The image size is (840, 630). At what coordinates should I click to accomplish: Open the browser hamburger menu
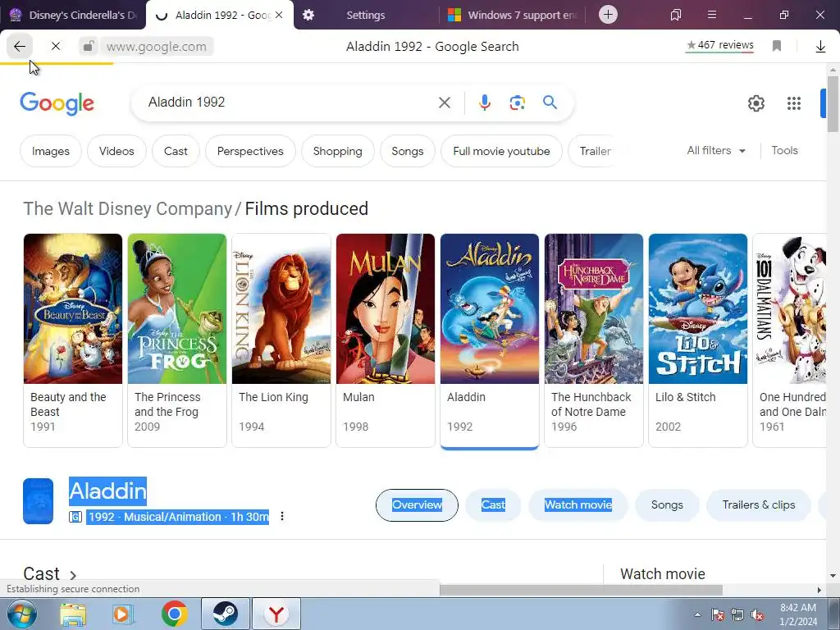[712, 15]
